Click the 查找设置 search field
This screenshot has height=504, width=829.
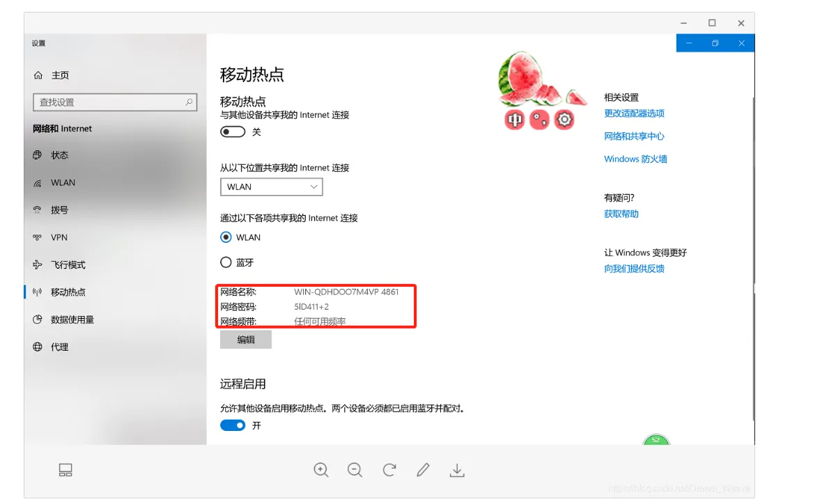click(115, 102)
